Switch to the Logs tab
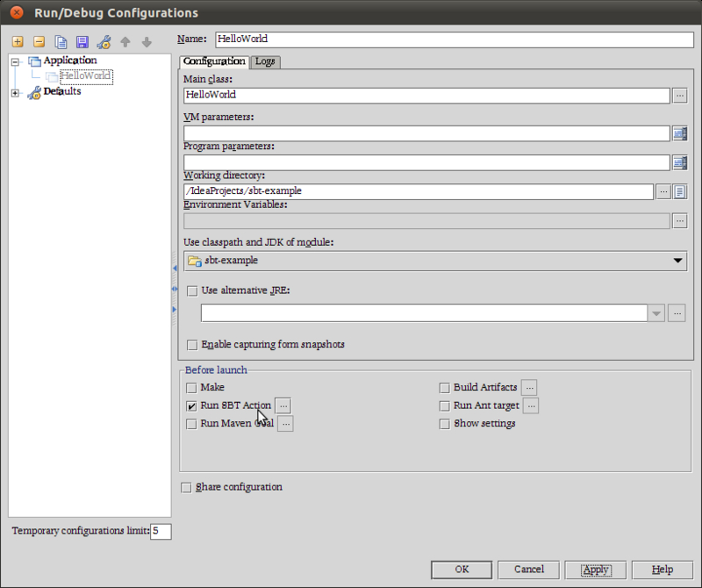Viewport: 702px width, 588px height. pyautogui.click(x=265, y=61)
